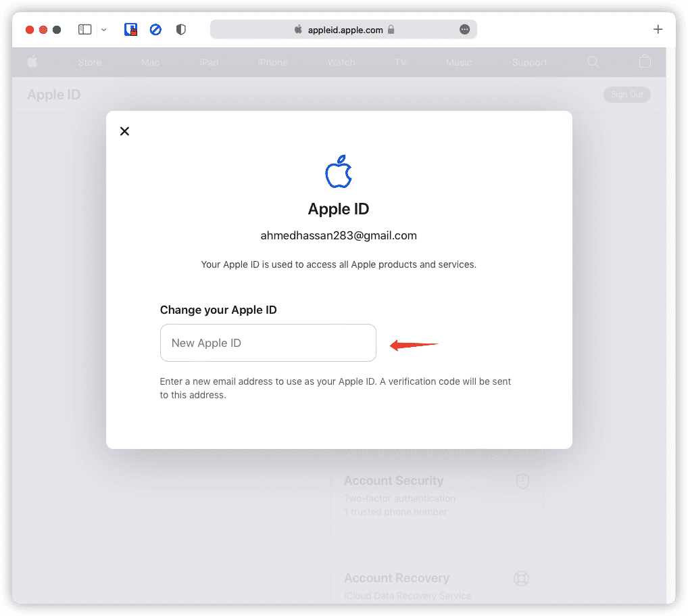The width and height of the screenshot is (688, 616).
Task: Open the Store menu item
Action: pos(90,62)
